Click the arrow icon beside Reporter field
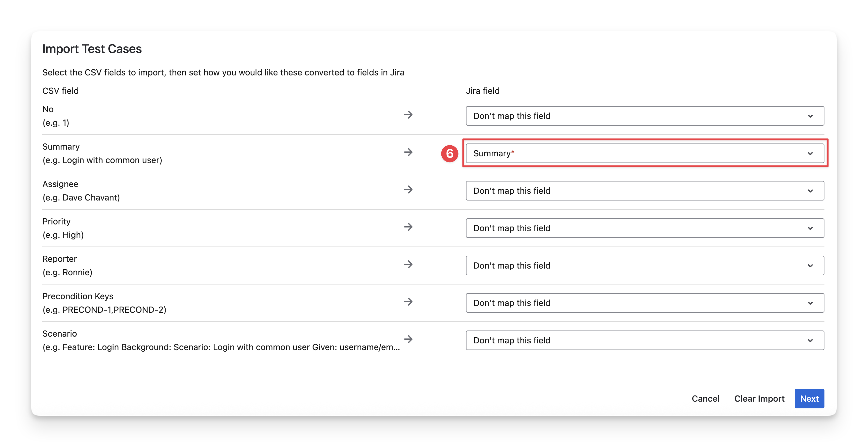 pyautogui.click(x=408, y=264)
